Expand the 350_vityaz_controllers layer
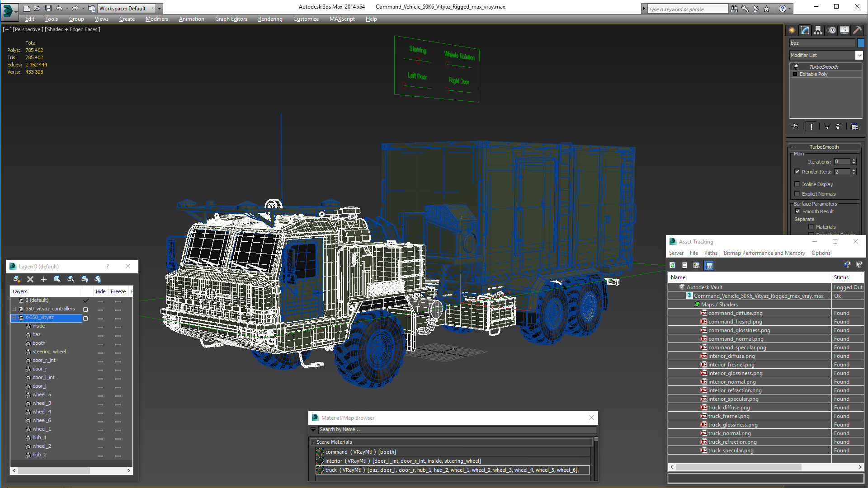Image resolution: width=868 pixels, height=488 pixels. click(x=14, y=309)
